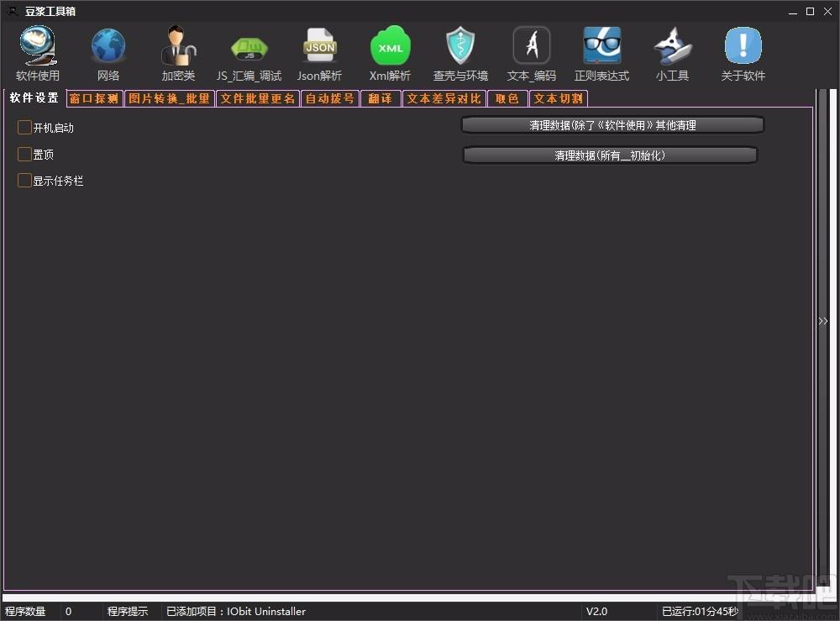Close the 豆浆工具箱 window

pyautogui.click(x=827, y=11)
